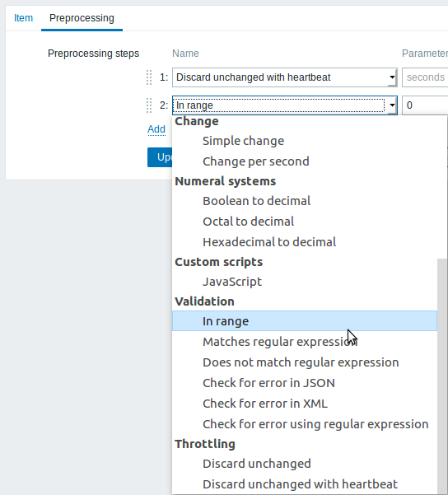The width and height of the screenshot is (448, 495).
Task: Click the dropdown list scrollbar thumb
Action: [x=442, y=376]
